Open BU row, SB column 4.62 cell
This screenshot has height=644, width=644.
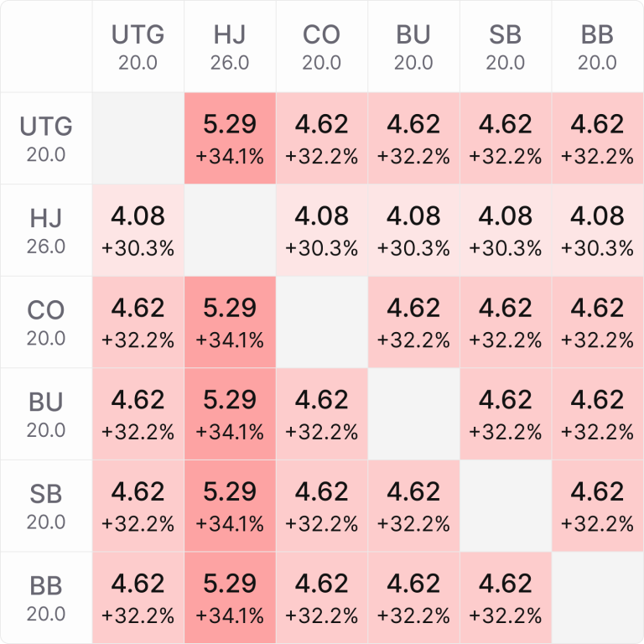506,414
